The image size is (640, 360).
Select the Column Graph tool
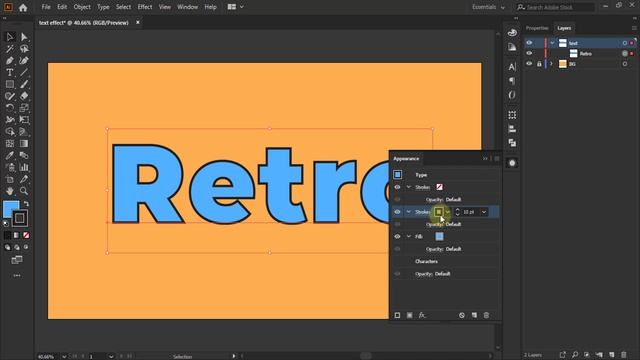[24, 167]
